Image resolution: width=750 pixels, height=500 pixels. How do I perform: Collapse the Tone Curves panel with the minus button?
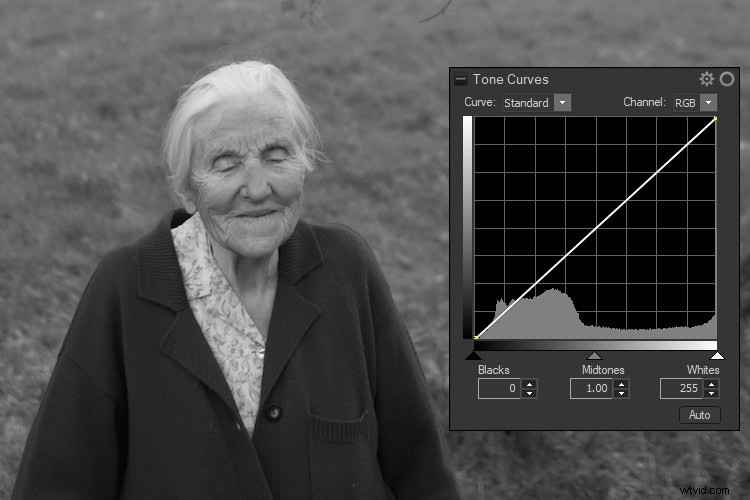(461, 80)
